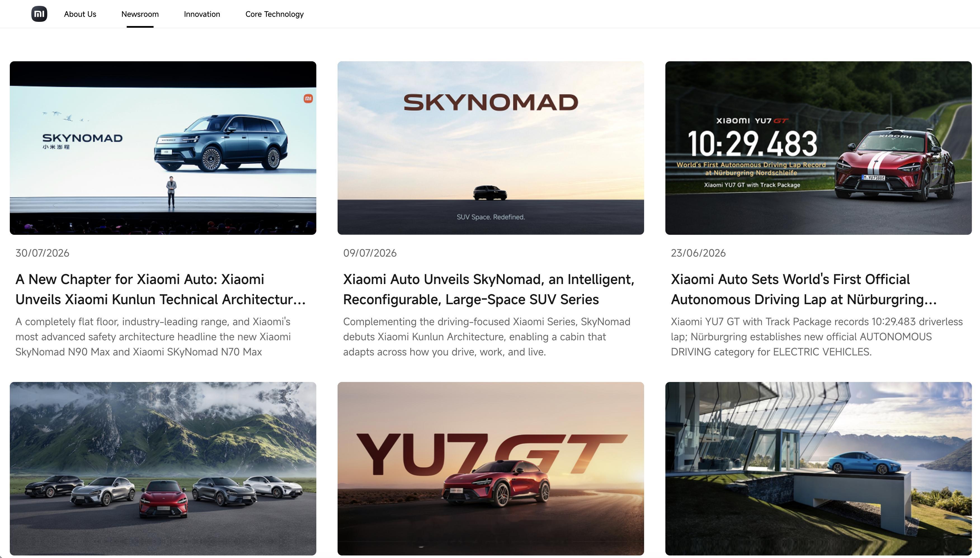Click the Xiaomi MI logo icon
This screenshot has height=558, width=980.
coord(39,14)
